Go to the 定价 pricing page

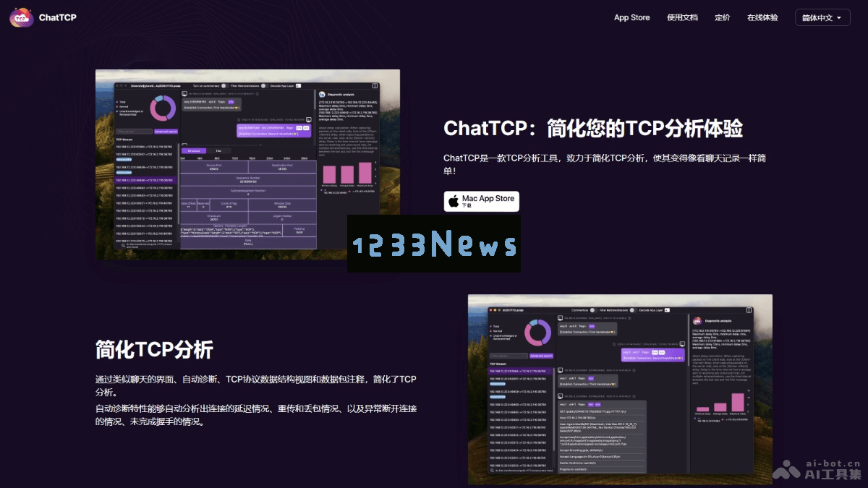(722, 17)
